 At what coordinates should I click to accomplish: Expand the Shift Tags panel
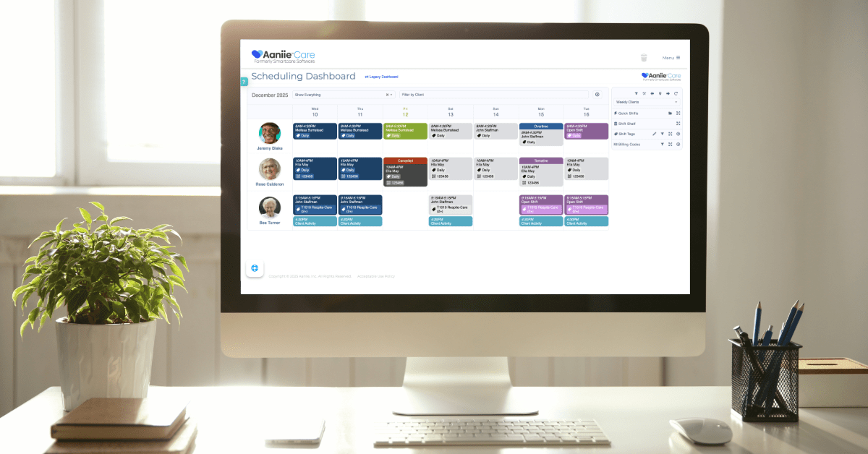coord(670,134)
